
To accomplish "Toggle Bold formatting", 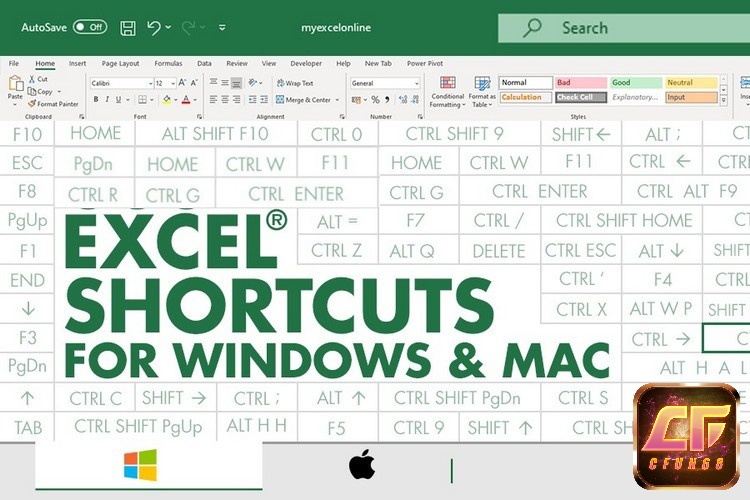I will [x=96, y=100].
